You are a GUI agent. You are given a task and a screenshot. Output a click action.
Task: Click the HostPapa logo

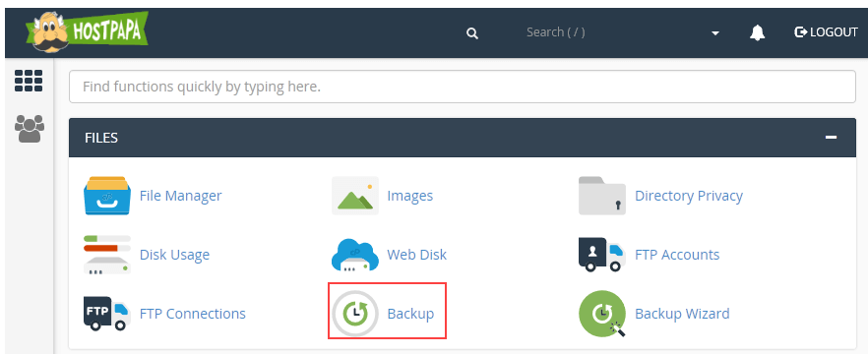(x=87, y=32)
